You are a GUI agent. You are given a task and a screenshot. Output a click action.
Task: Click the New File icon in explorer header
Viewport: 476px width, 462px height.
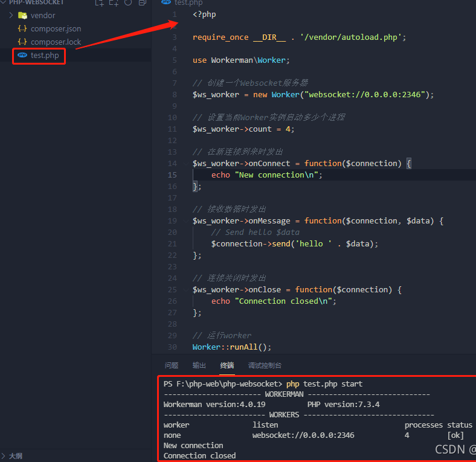(99, 3)
